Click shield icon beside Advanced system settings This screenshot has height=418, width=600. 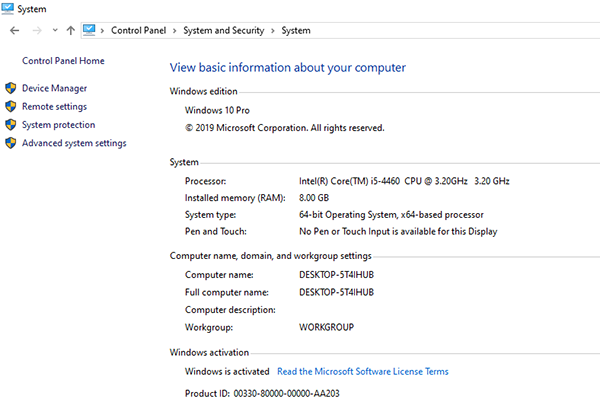click(x=11, y=143)
